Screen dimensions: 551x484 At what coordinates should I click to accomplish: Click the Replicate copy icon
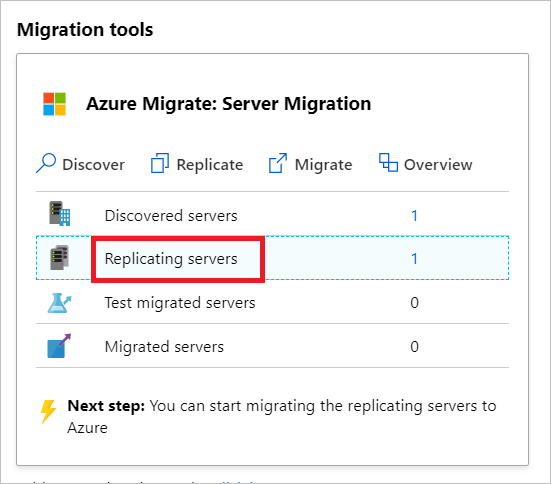[x=160, y=163]
